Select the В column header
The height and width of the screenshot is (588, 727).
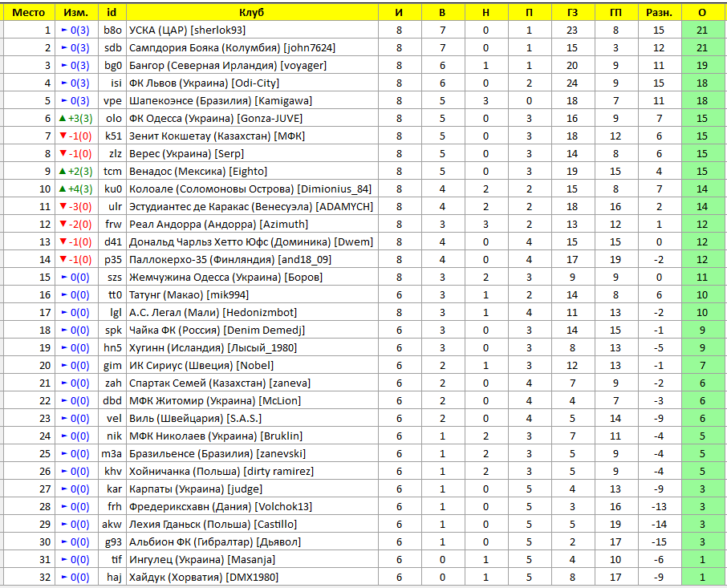(x=443, y=13)
